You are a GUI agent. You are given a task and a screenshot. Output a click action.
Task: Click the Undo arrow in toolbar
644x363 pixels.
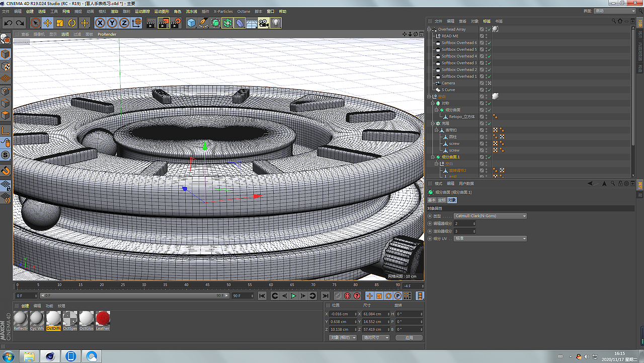(x=8, y=23)
